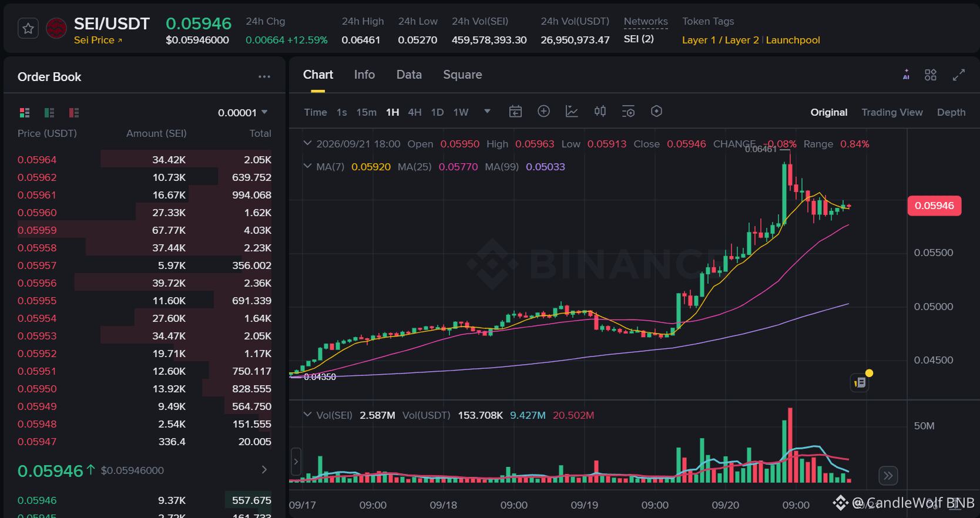980x518 pixels.
Task: Open the chart calendar date picker icon
Action: [x=515, y=112]
